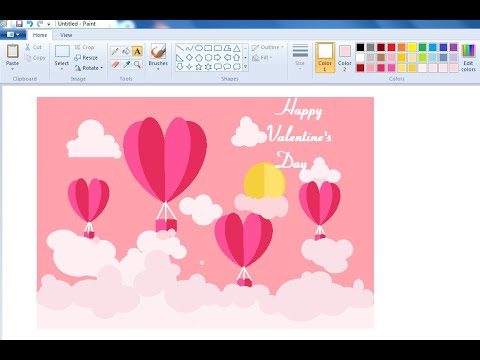This screenshot has height=360, width=480.
Task: Expand the Rotate dropdown
Action: [89, 68]
